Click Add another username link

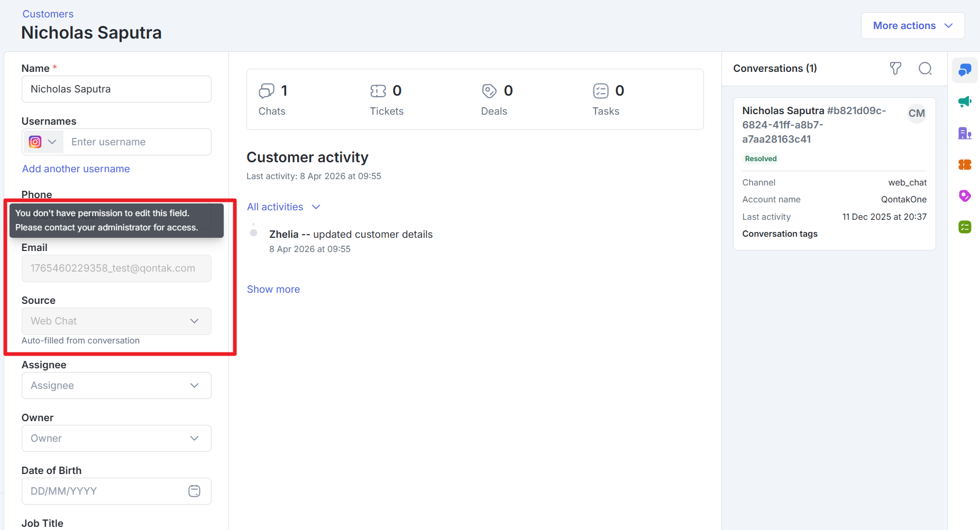(76, 169)
